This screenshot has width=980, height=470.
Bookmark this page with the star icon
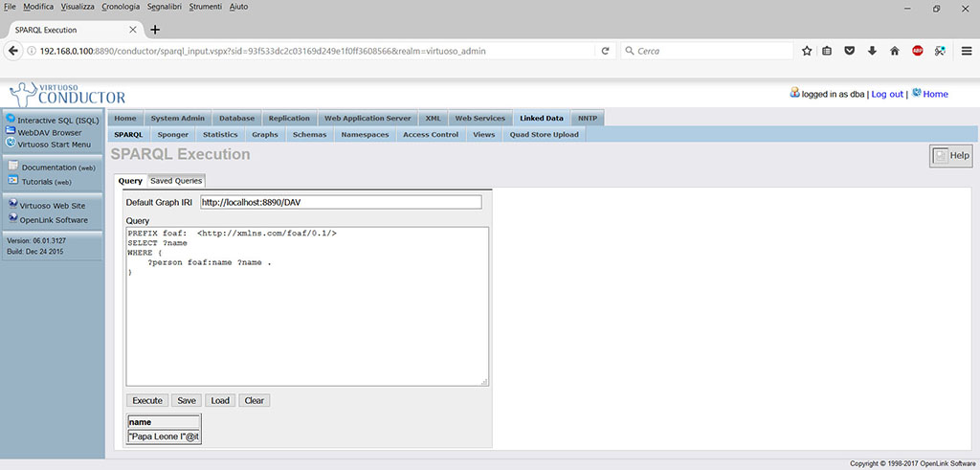[807, 52]
